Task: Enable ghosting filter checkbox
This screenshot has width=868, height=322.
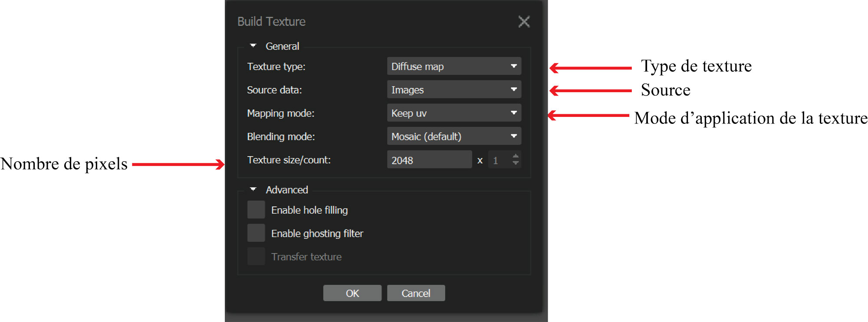Action: click(x=256, y=233)
